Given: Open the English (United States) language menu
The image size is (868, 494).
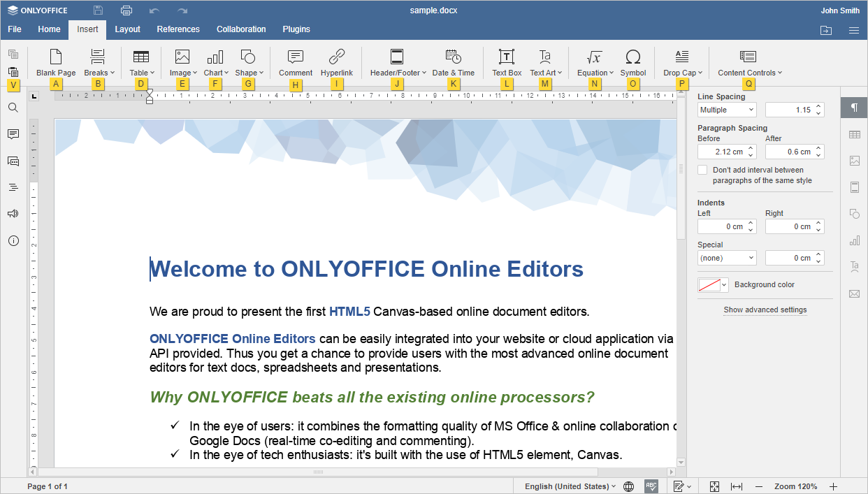Looking at the screenshot, I should click(570, 486).
